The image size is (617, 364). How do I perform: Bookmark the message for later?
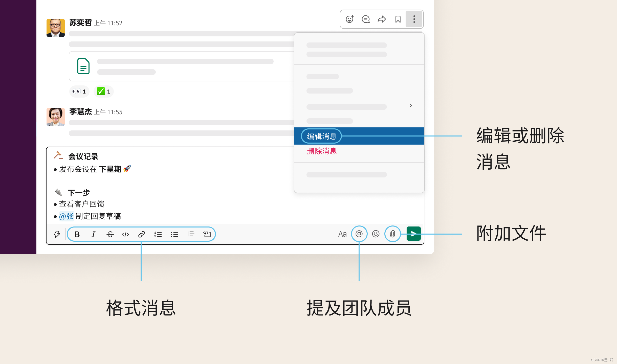pyautogui.click(x=398, y=19)
